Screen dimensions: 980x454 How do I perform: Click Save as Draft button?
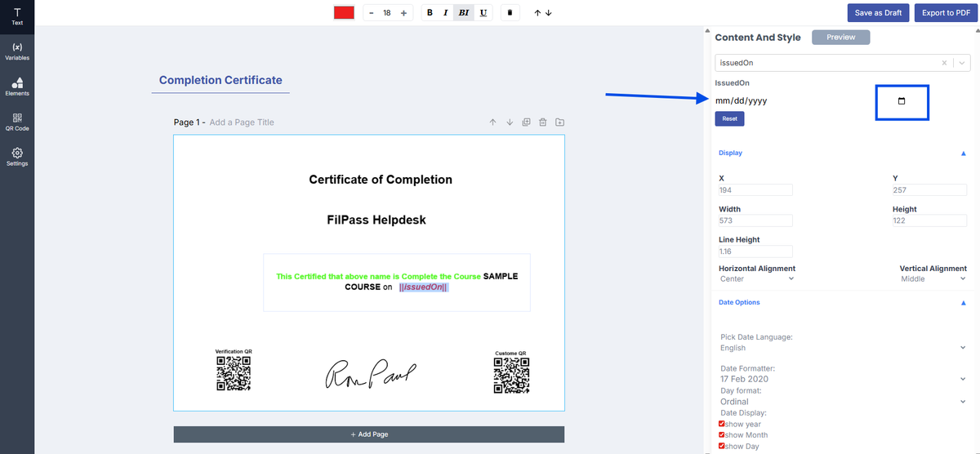click(x=878, y=13)
